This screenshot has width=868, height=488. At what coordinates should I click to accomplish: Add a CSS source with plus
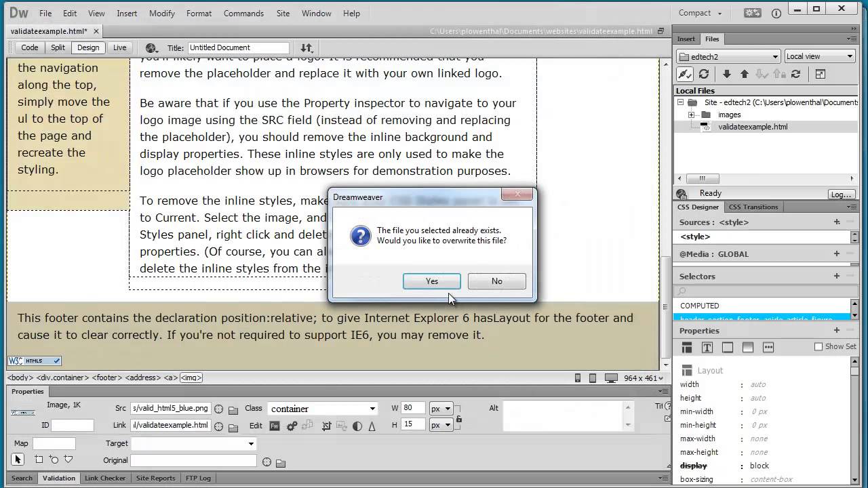[837, 222]
